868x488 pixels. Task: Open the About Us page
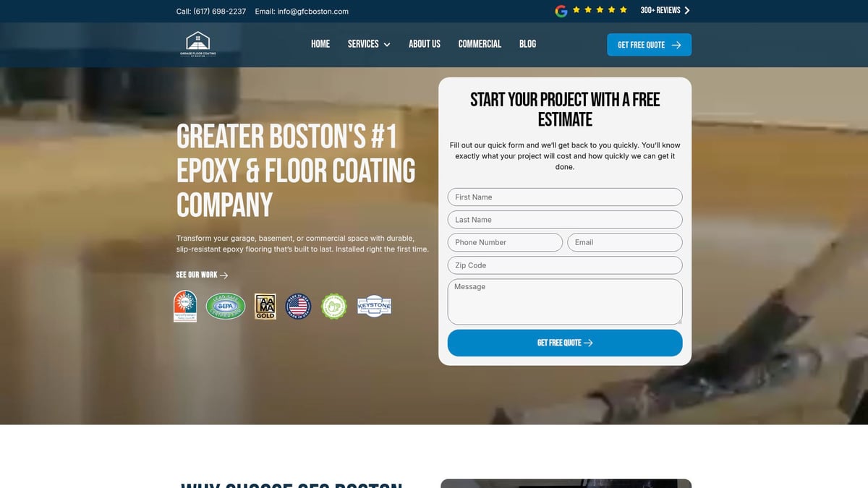tap(425, 44)
